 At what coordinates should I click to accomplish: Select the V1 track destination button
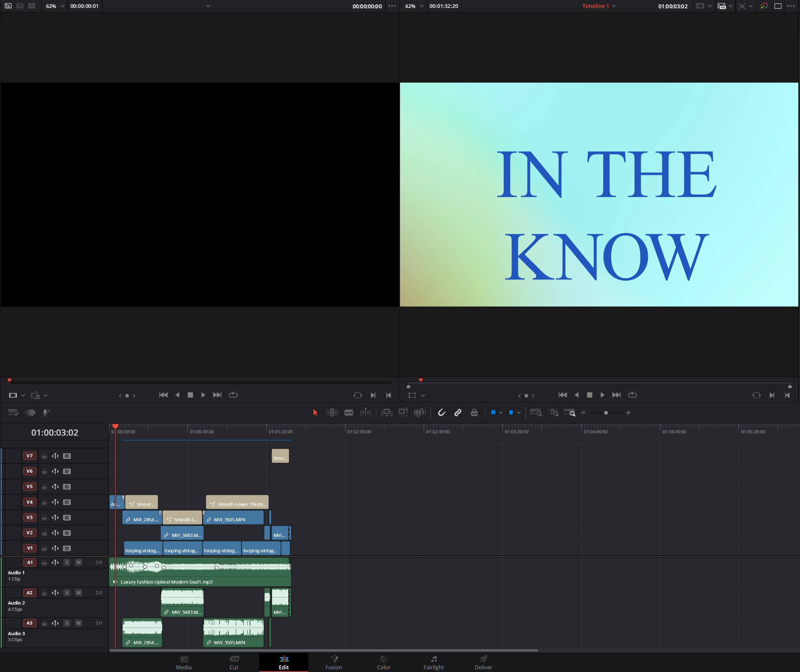pos(30,548)
